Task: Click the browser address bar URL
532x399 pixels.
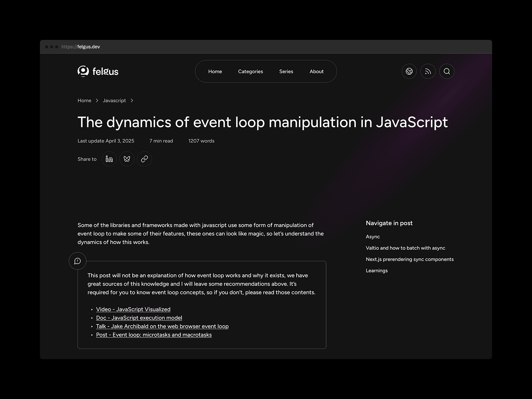Action: (x=81, y=47)
